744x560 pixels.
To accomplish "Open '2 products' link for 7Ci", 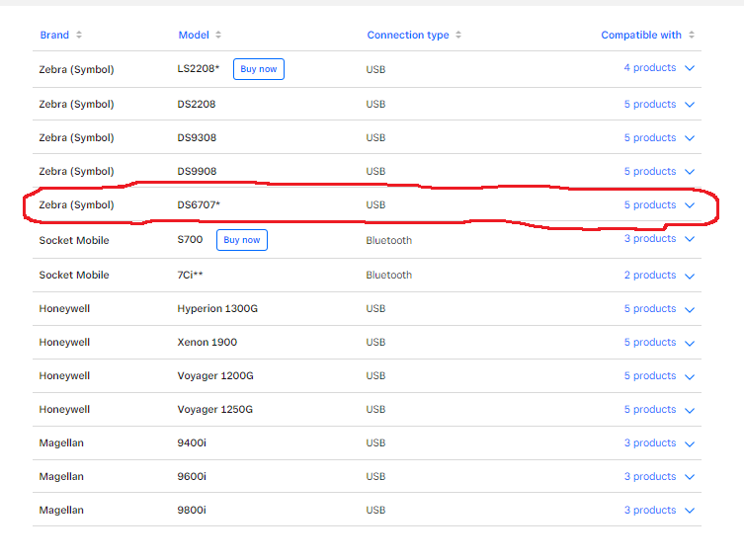I will tap(649, 276).
